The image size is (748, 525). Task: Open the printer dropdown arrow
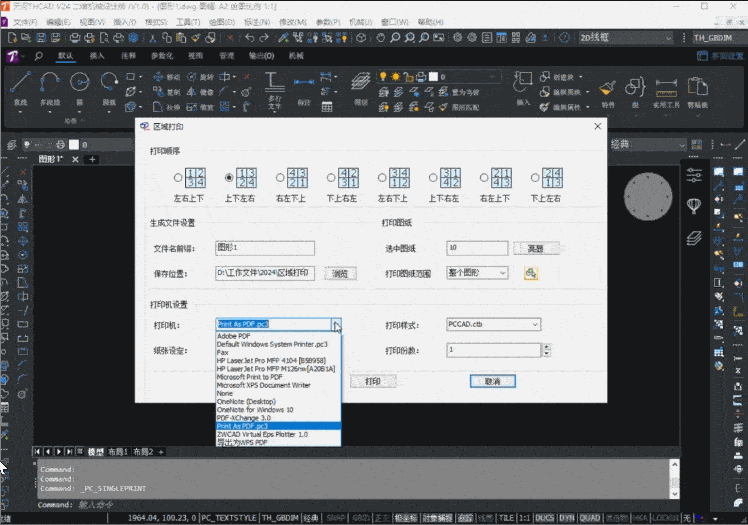(337, 325)
